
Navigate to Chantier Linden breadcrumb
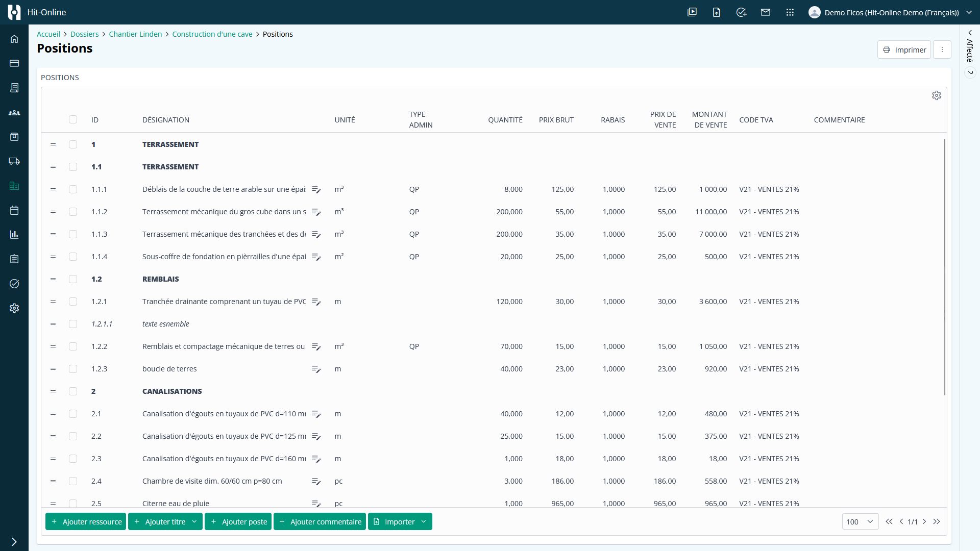(135, 34)
